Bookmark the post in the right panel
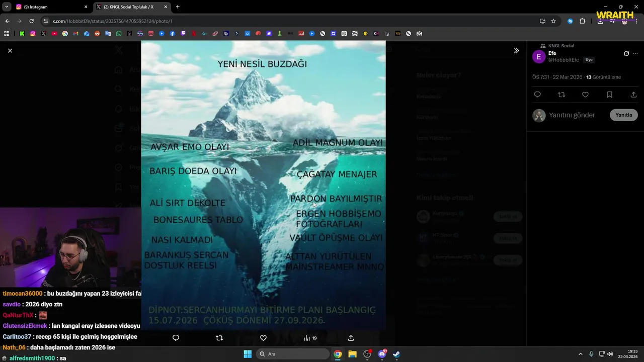Screen dimensions: 644x362 pos(609,95)
